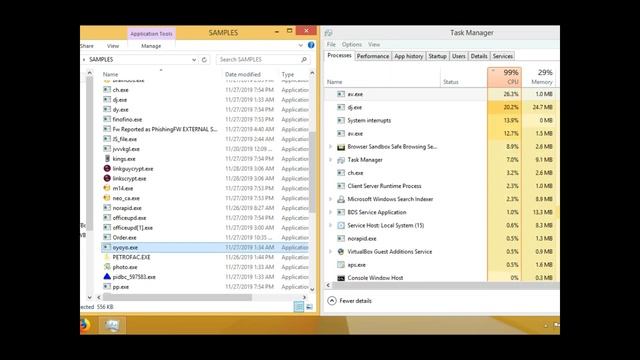Sort processes by CPU column
This screenshot has height=360, width=640.
(504, 77)
